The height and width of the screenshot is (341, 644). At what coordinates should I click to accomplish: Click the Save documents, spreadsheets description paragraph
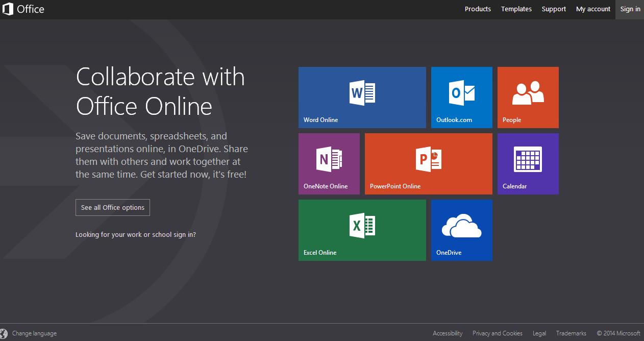point(161,156)
